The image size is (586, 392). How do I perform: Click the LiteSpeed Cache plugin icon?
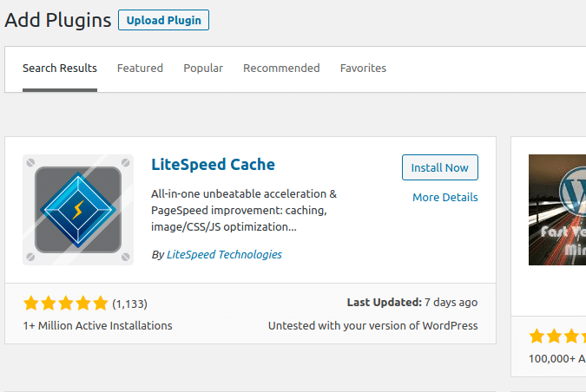pos(78,210)
